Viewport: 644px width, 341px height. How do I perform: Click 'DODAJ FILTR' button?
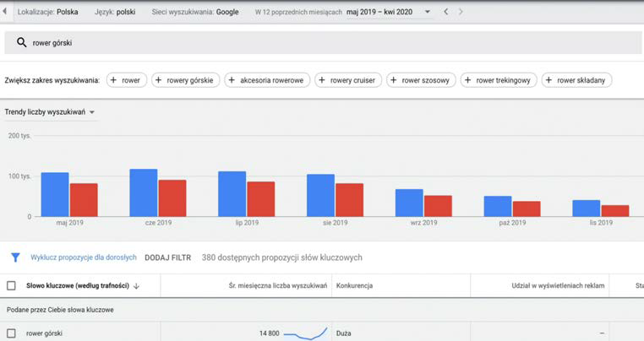click(169, 257)
